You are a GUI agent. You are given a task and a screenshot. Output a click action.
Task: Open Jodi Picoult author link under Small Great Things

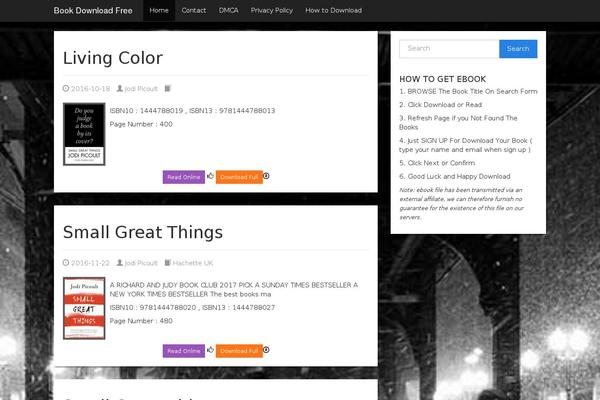click(x=141, y=263)
